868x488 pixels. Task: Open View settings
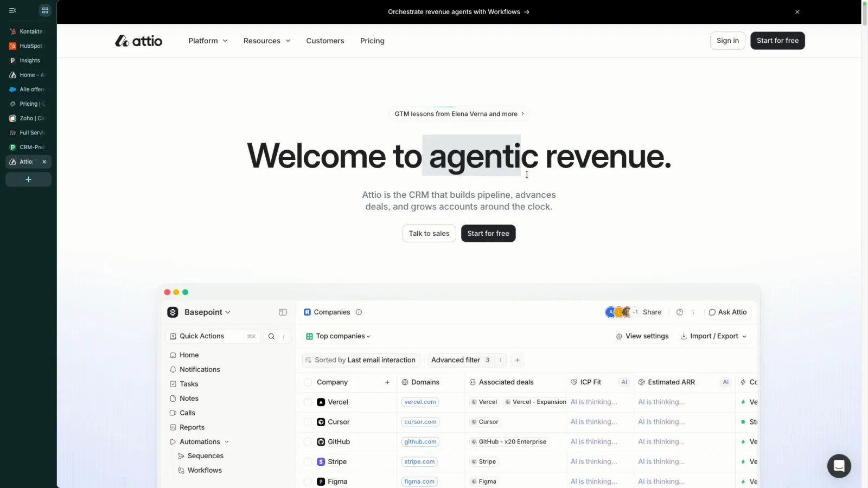[642, 336]
